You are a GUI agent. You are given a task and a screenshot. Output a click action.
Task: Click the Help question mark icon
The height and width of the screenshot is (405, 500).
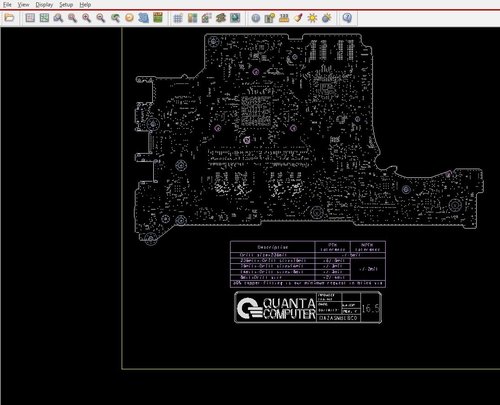[347, 18]
